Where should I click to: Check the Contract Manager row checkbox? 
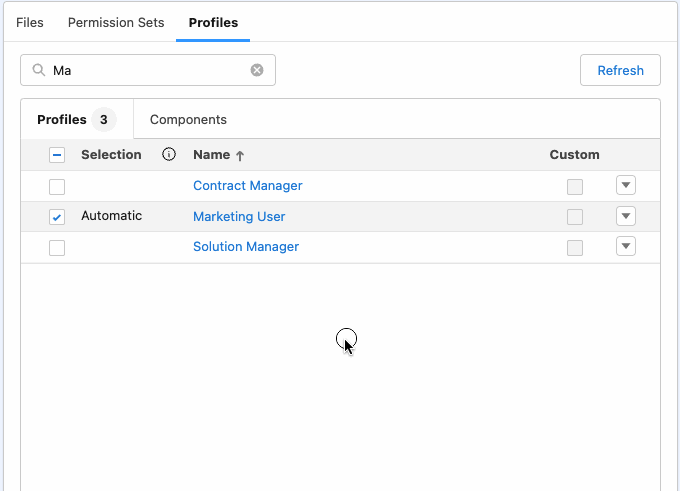[57, 186]
